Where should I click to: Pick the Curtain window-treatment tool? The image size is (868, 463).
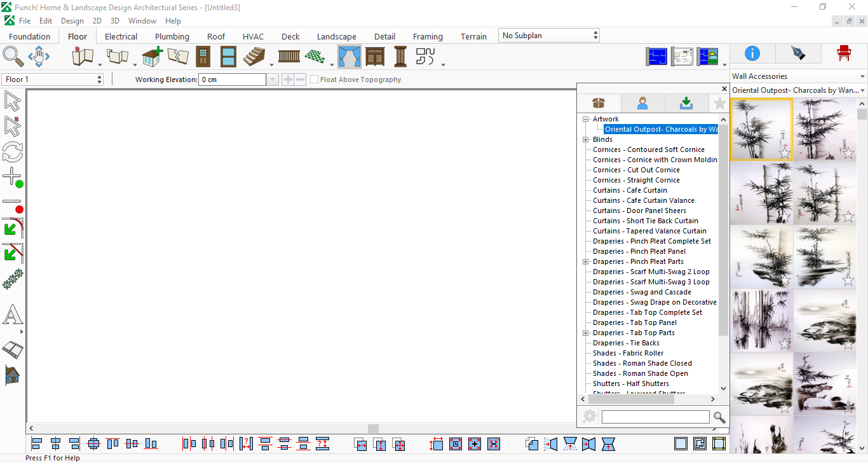[349, 57]
